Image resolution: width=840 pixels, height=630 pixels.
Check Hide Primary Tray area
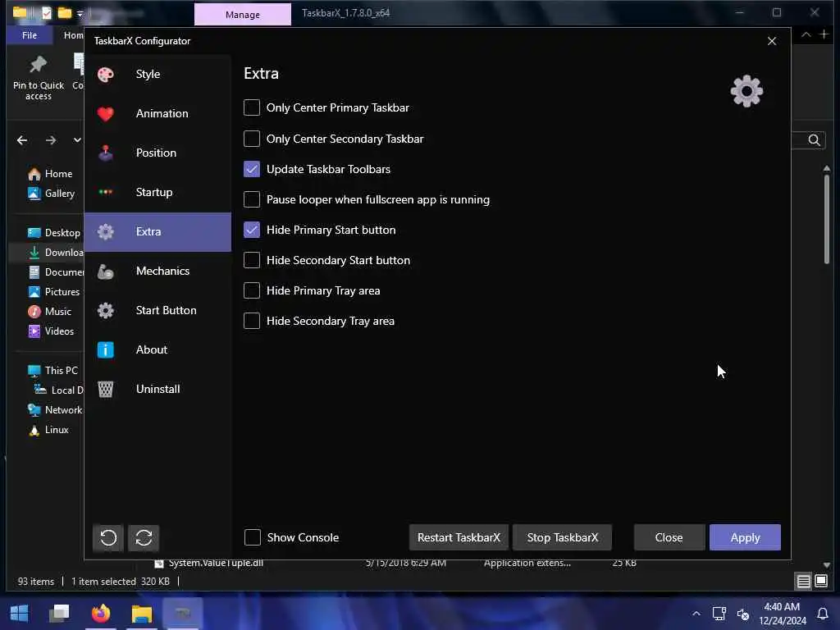(x=252, y=290)
